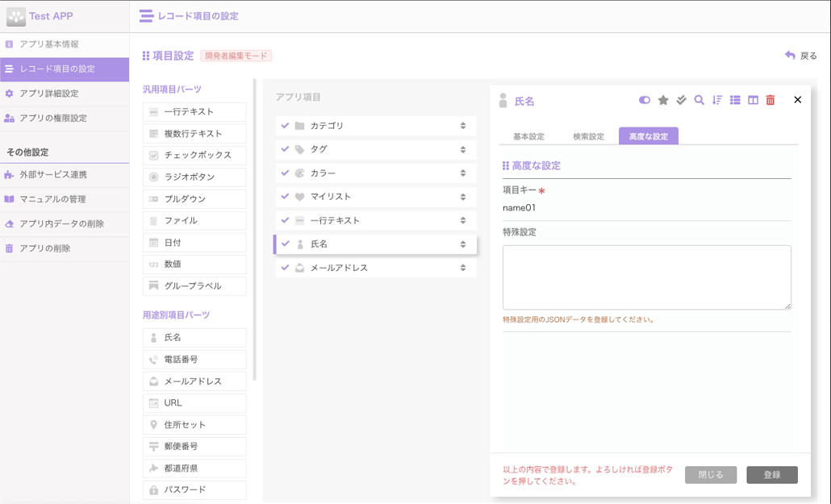Select the ファイル part
831x504 pixels.
[194, 220]
